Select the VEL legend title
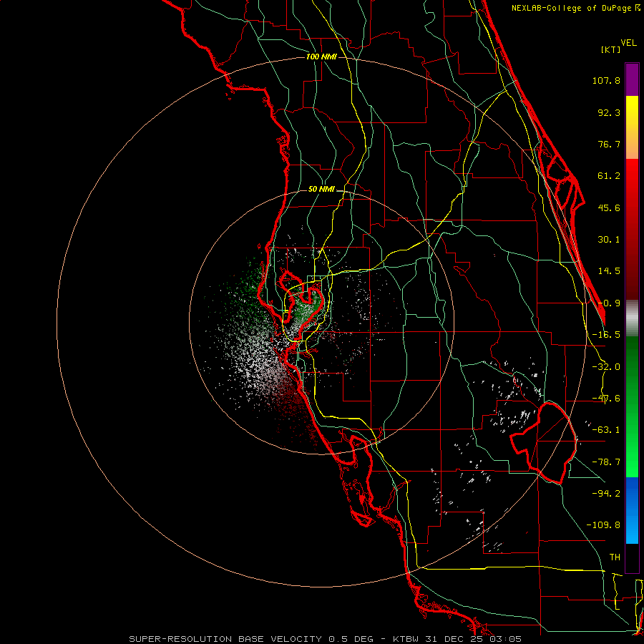 coord(628,43)
